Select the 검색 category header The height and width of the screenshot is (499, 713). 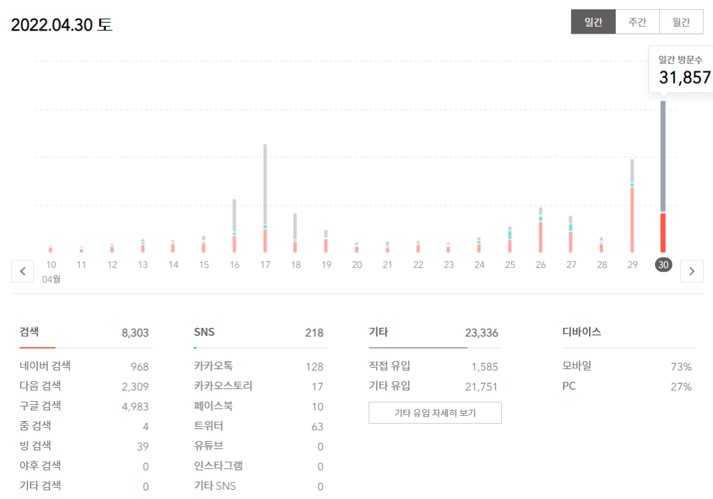click(29, 332)
